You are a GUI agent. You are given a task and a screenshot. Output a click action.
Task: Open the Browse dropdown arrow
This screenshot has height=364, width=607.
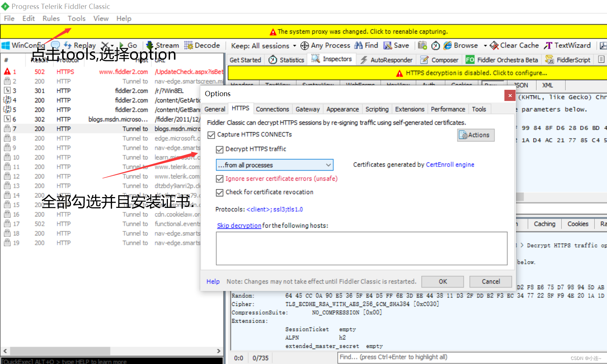point(485,45)
